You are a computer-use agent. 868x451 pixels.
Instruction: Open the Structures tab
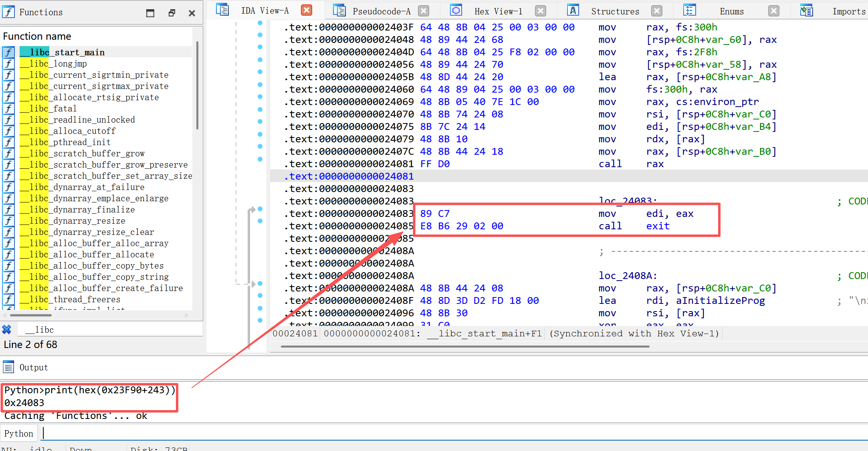615,11
